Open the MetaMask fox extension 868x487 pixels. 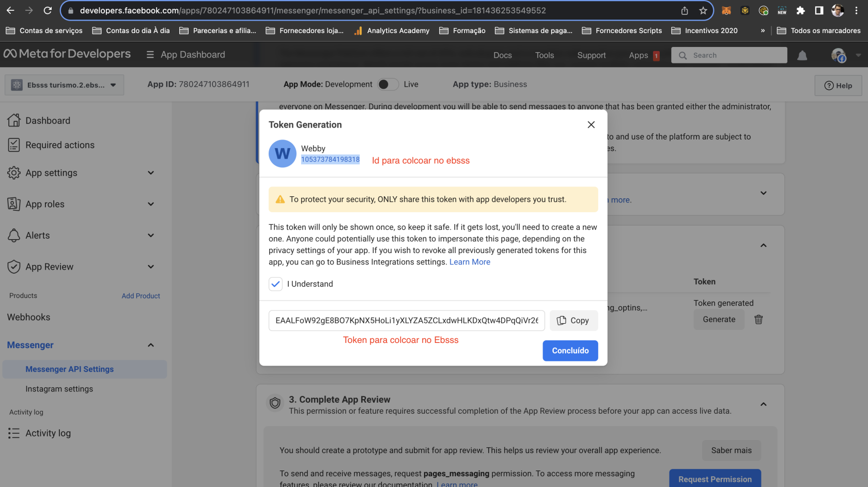pos(726,10)
